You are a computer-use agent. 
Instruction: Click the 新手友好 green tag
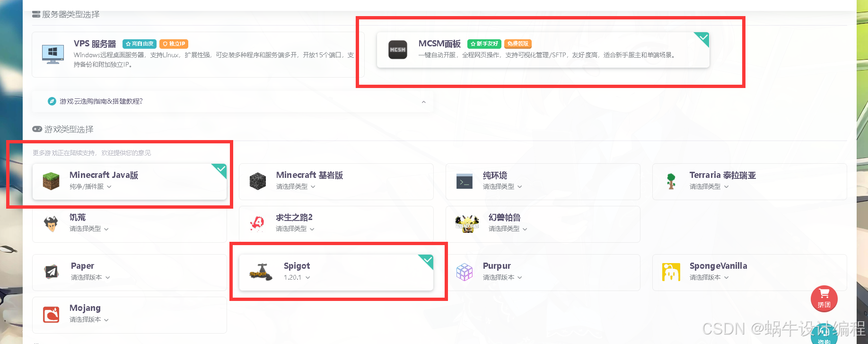click(484, 44)
